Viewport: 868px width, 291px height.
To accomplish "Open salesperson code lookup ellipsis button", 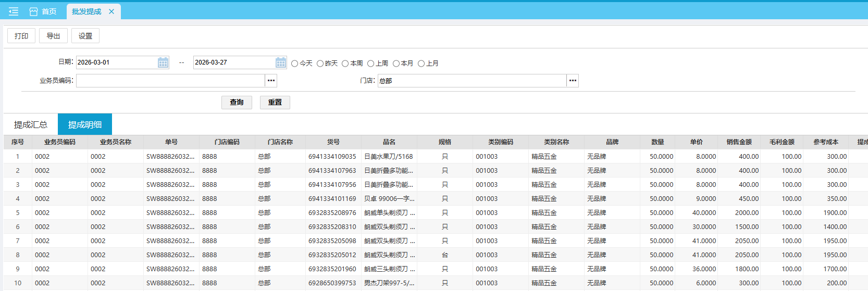I will pyautogui.click(x=271, y=81).
